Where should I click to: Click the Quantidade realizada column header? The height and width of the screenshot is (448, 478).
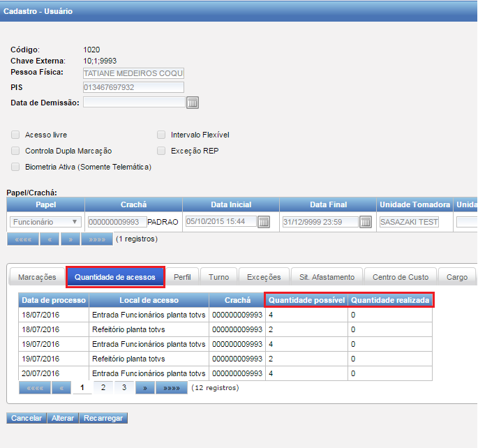[390, 300]
